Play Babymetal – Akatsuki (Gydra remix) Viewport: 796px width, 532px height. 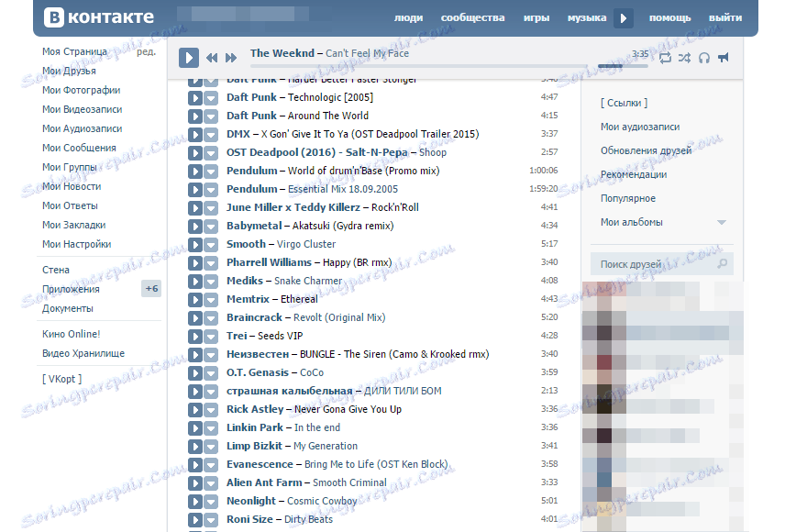pos(195,226)
